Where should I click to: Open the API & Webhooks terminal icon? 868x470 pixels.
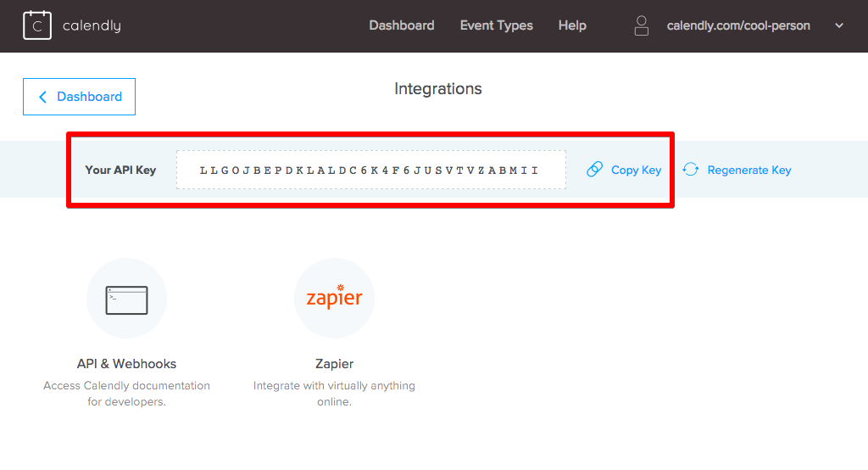(x=127, y=299)
